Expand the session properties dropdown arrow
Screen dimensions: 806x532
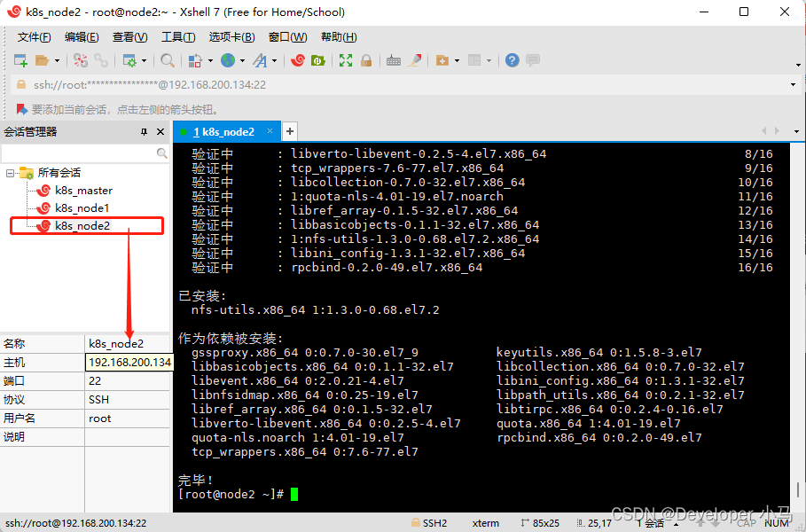(x=144, y=60)
